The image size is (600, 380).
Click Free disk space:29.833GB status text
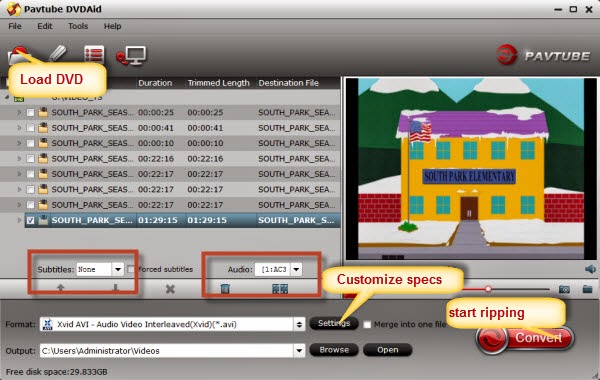coord(57,372)
